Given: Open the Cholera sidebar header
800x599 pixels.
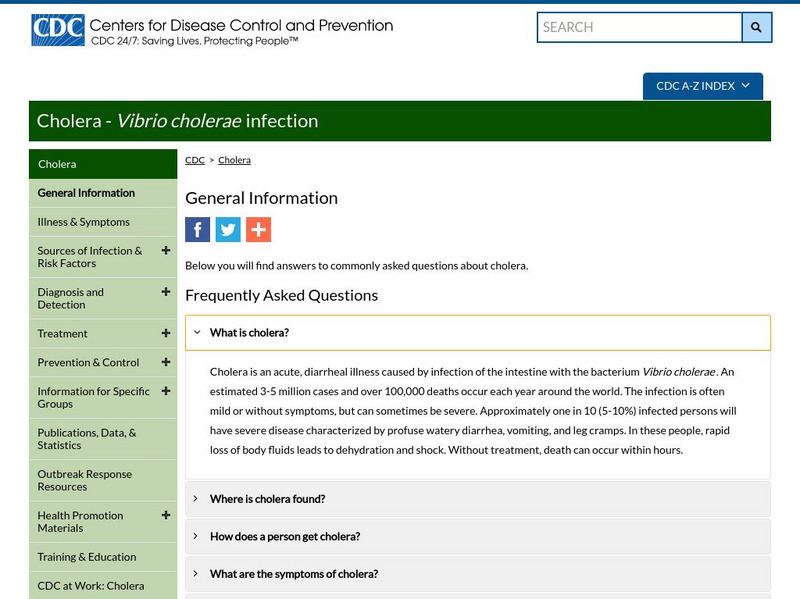Looking at the screenshot, I should (x=103, y=164).
